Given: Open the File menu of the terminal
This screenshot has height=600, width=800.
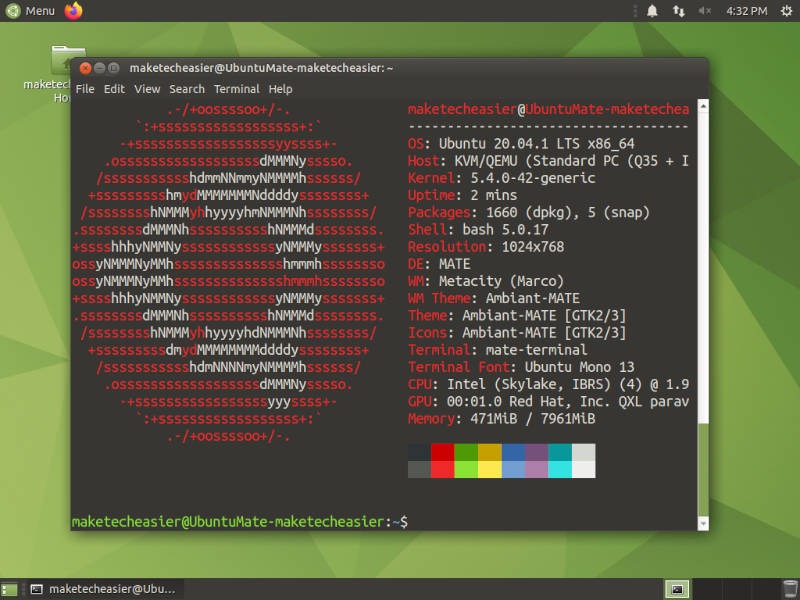Looking at the screenshot, I should 86,89.
